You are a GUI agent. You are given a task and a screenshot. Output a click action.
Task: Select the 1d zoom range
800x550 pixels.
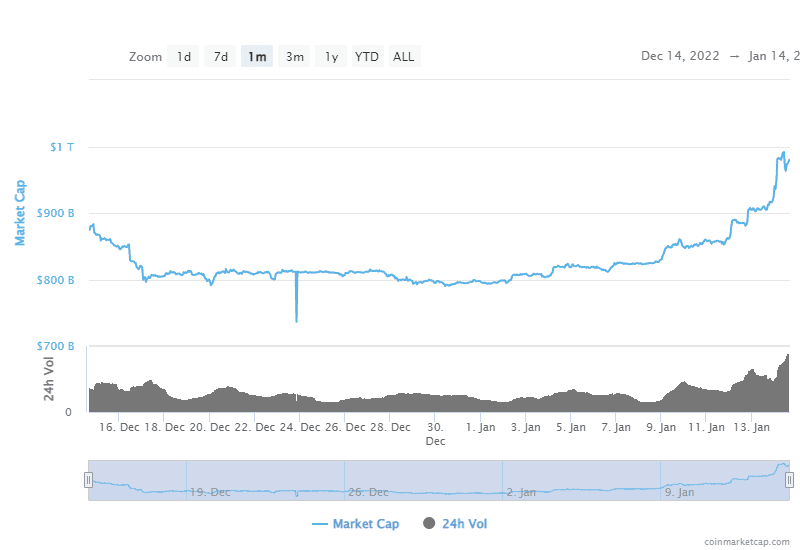184,57
